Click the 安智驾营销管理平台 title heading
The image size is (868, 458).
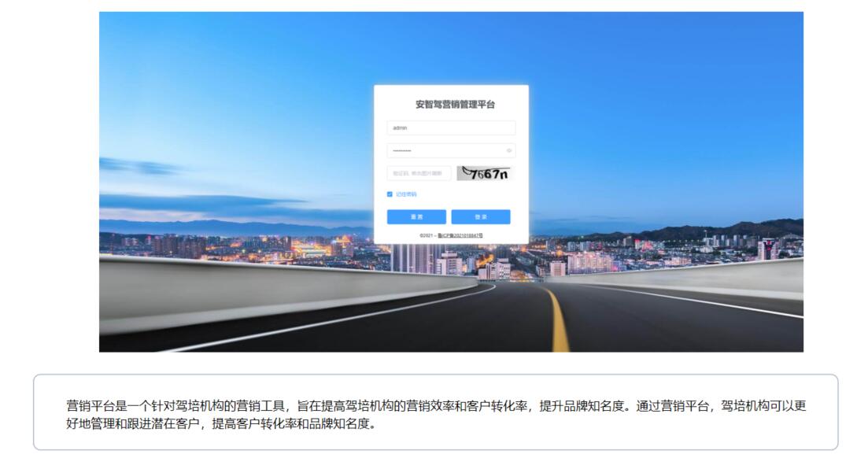pyautogui.click(x=455, y=104)
